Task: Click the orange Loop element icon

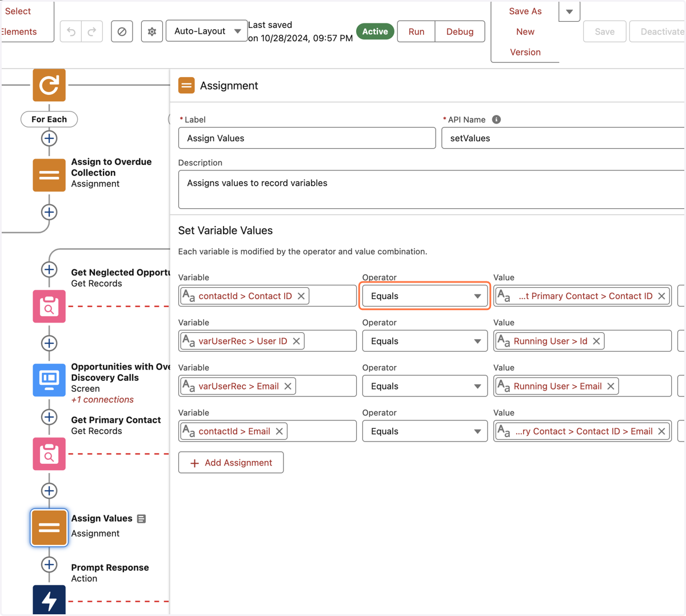Action: pos(49,85)
